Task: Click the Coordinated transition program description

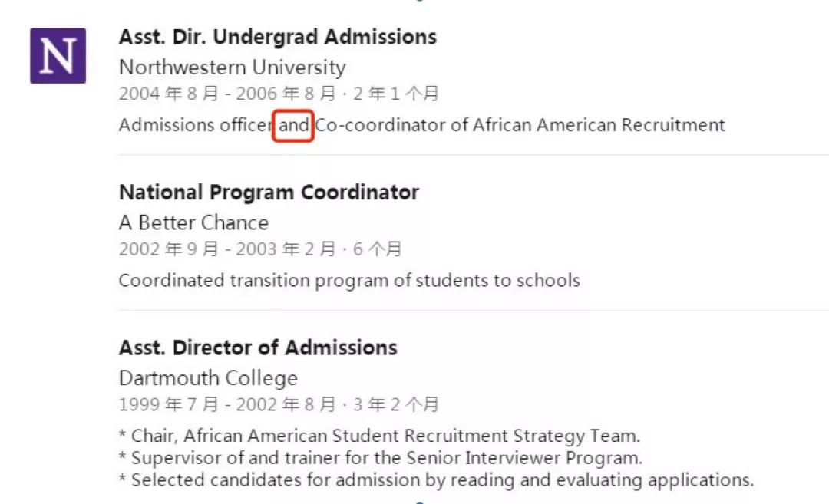Action: [349, 281]
